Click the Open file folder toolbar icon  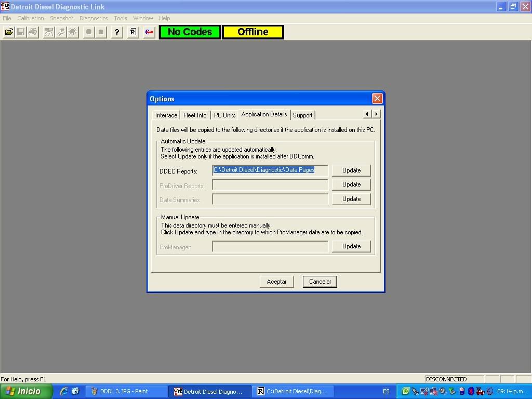(9, 32)
